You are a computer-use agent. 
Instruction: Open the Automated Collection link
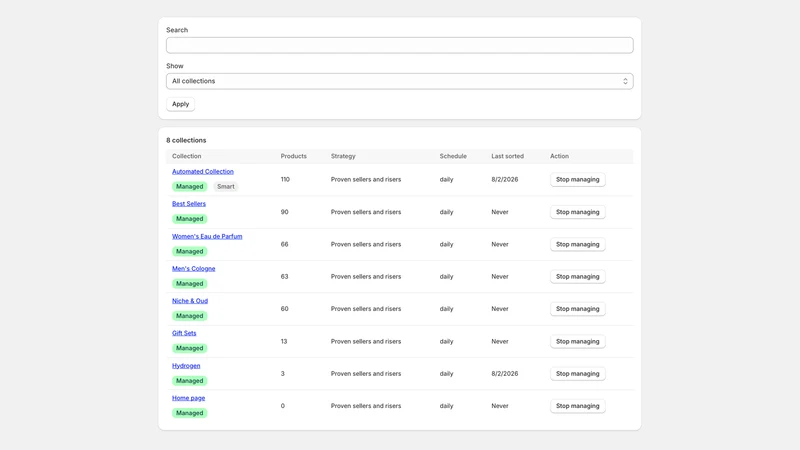pos(203,171)
